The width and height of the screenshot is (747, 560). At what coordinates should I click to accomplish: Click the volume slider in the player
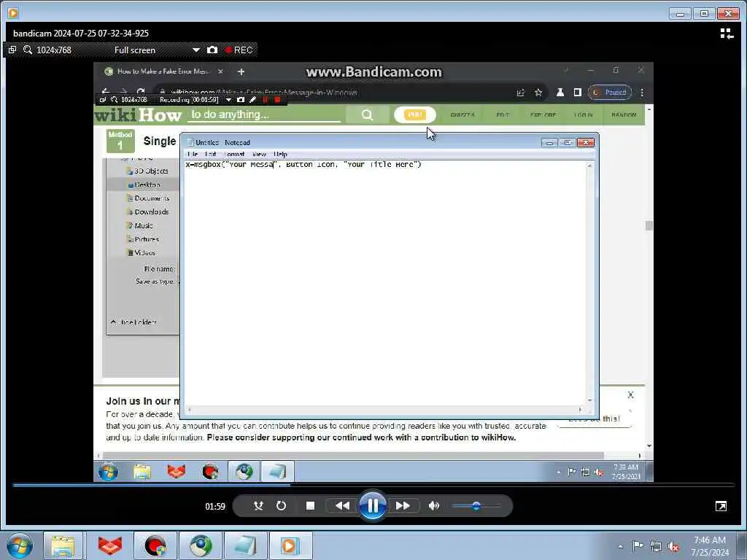[476, 506]
